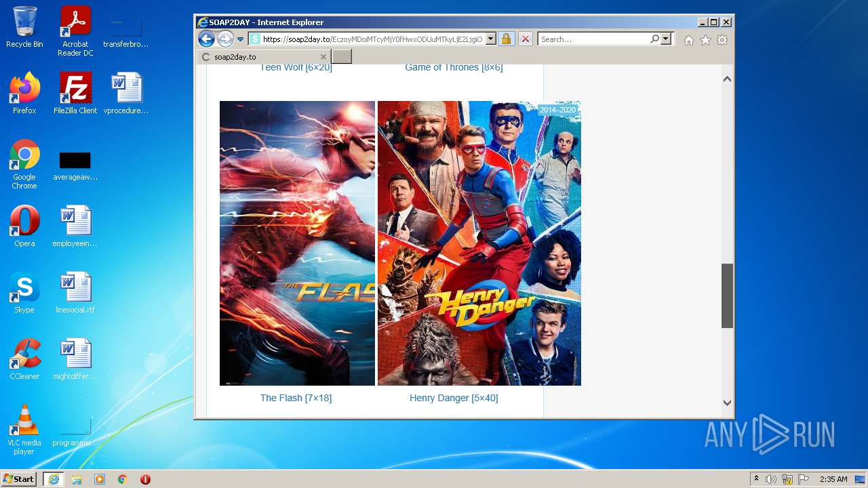
Task: Open the Windows Start menu
Action: point(19,479)
